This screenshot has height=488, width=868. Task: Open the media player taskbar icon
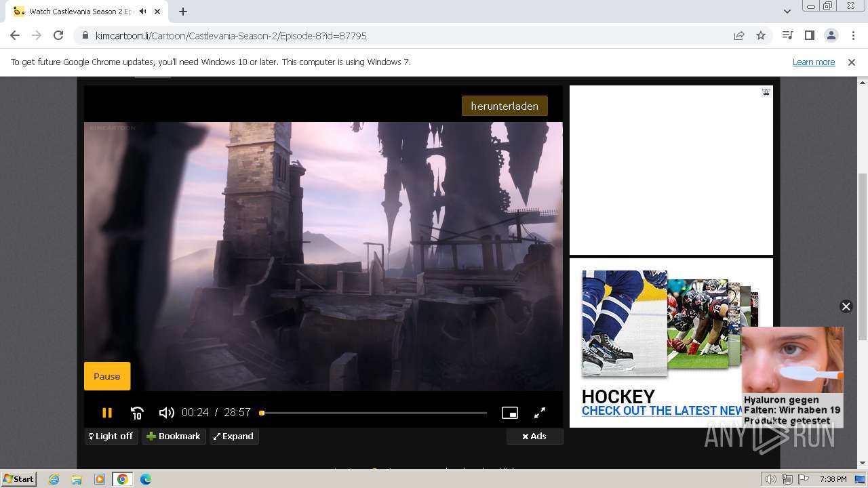click(100, 479)
